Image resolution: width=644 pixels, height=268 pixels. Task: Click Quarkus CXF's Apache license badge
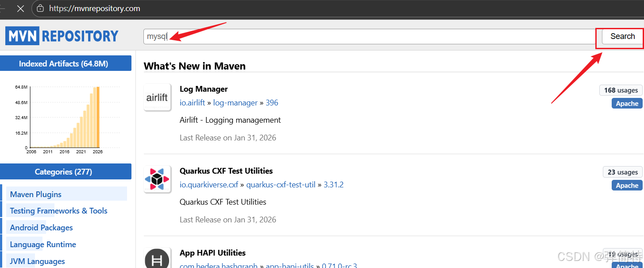tap(627, 186)
